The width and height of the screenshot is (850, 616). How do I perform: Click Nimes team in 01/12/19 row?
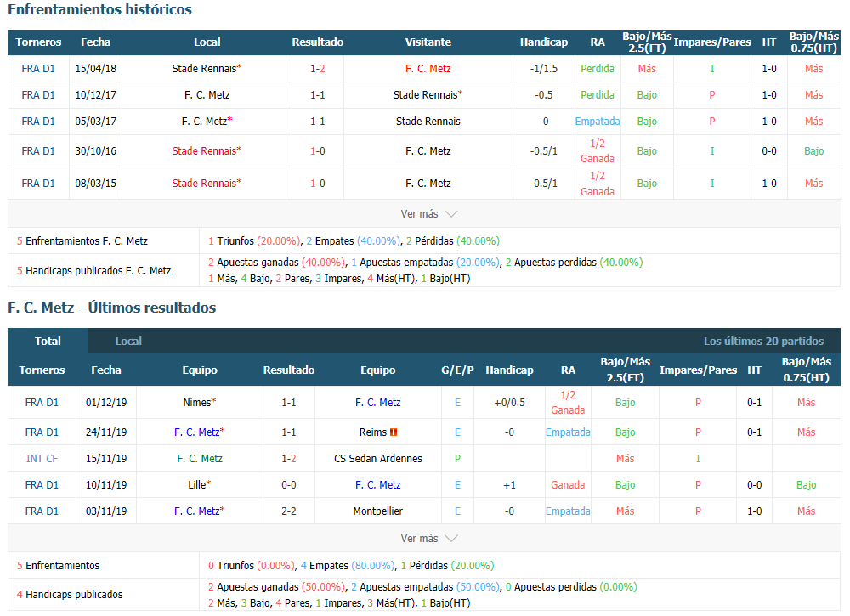click(200, 403)
